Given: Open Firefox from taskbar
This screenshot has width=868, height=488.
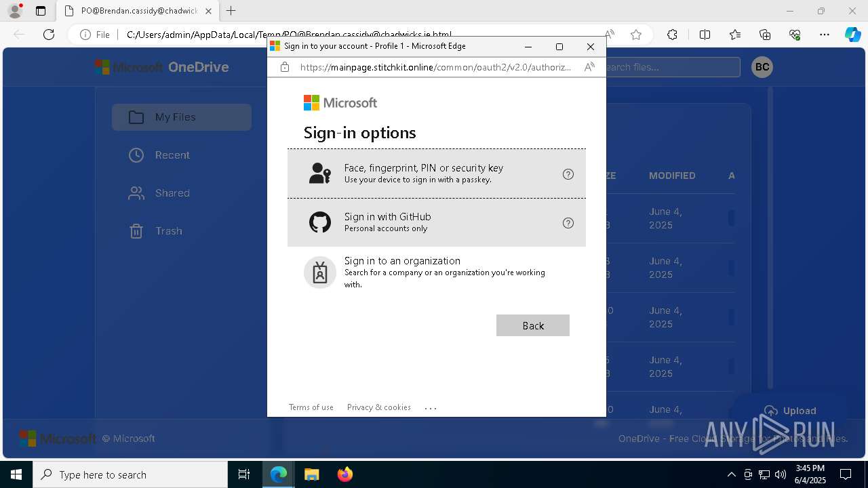Looking at the screenshot, I should tap(344, 474).
